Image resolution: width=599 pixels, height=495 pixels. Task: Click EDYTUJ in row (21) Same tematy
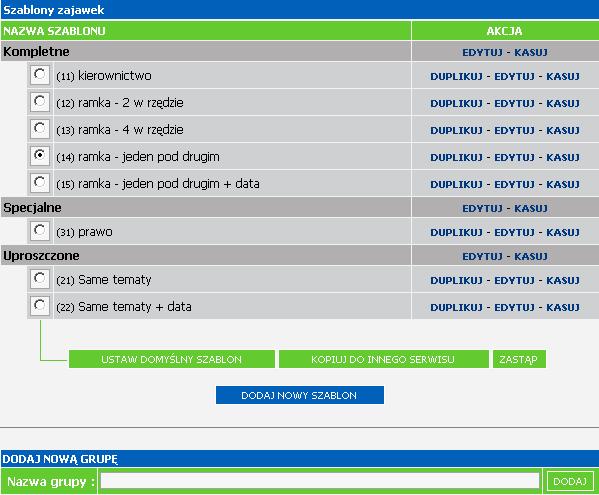514,281
